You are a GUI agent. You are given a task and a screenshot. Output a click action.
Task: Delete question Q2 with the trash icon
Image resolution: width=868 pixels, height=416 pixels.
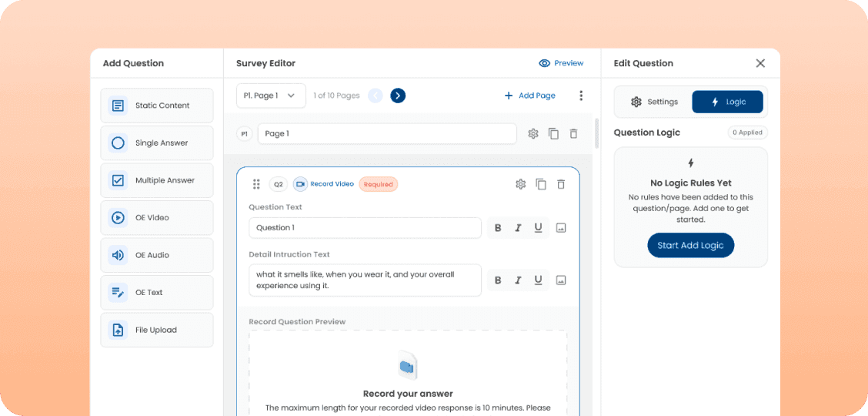click(x=561, y=184)
